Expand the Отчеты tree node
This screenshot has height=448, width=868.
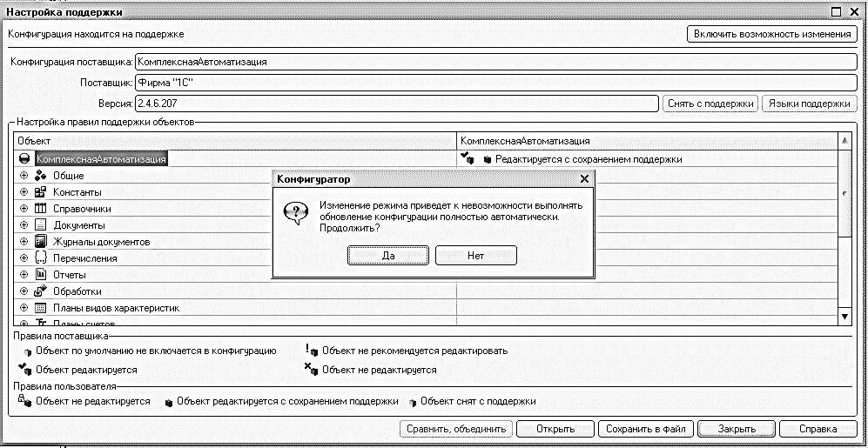point(24,274)
